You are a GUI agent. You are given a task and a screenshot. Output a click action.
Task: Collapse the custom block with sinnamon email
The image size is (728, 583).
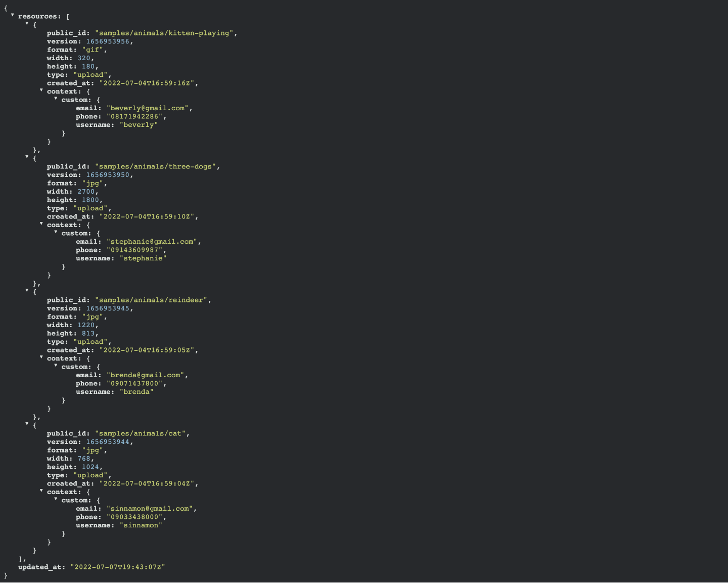[x=56, y=499]
